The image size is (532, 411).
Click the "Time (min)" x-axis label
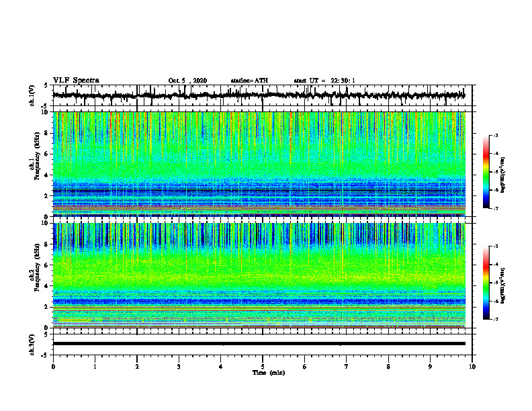[269, 373]
